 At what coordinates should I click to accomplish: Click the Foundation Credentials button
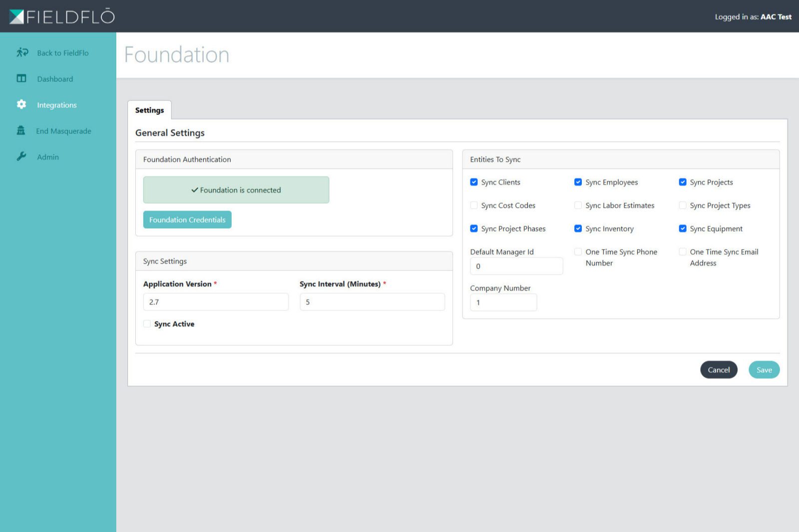click(187, 220)
